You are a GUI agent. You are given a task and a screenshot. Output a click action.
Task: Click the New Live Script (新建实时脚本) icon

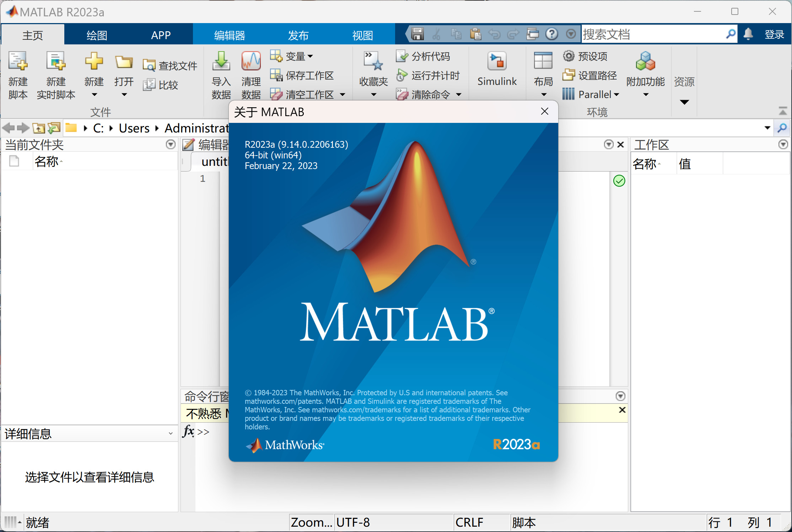tap(56, 61)
